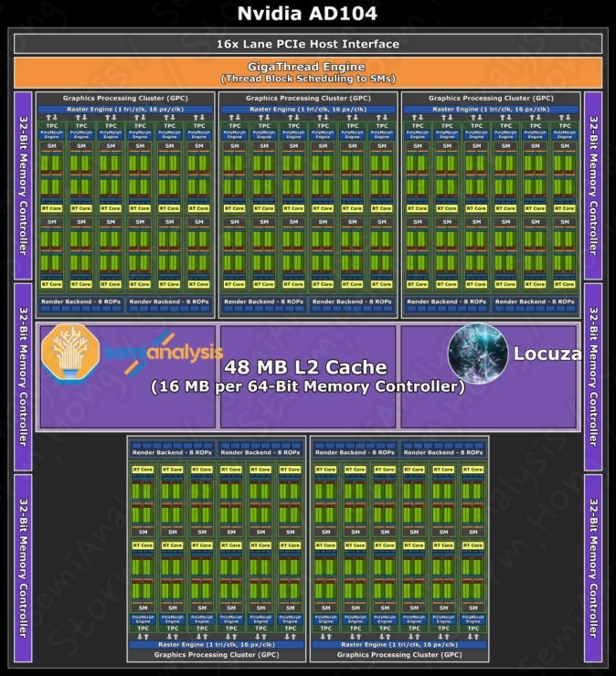Click the middle-right 32-Bit Memory Controller block
The width and height of the screenshot is (616, 676).
coord(593,376)
